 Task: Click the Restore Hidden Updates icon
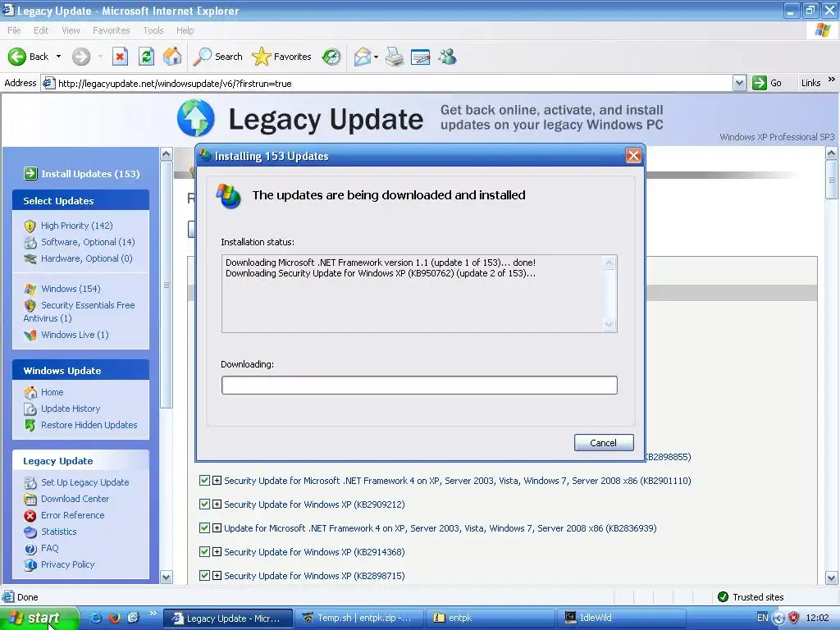(x=30, y=426)
